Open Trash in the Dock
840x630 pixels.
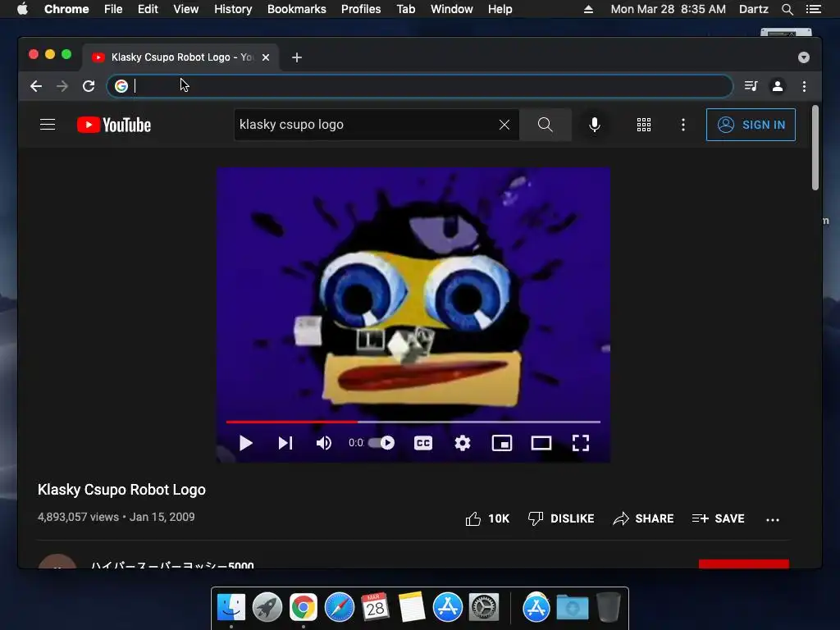(x=609, y=608)
